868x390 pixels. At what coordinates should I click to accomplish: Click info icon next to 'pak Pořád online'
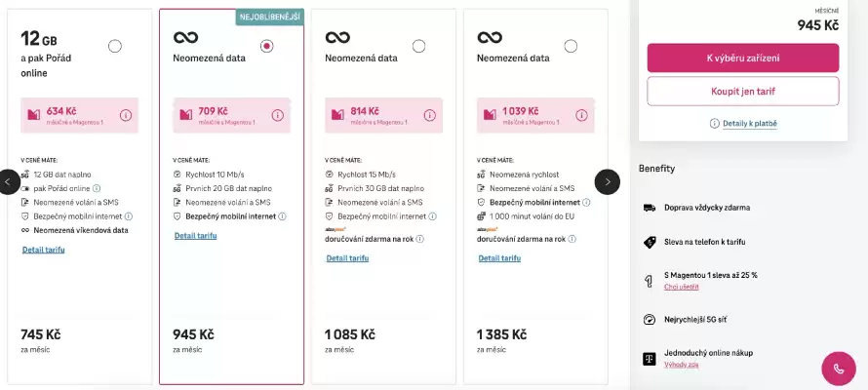click(x=97, y=188)
